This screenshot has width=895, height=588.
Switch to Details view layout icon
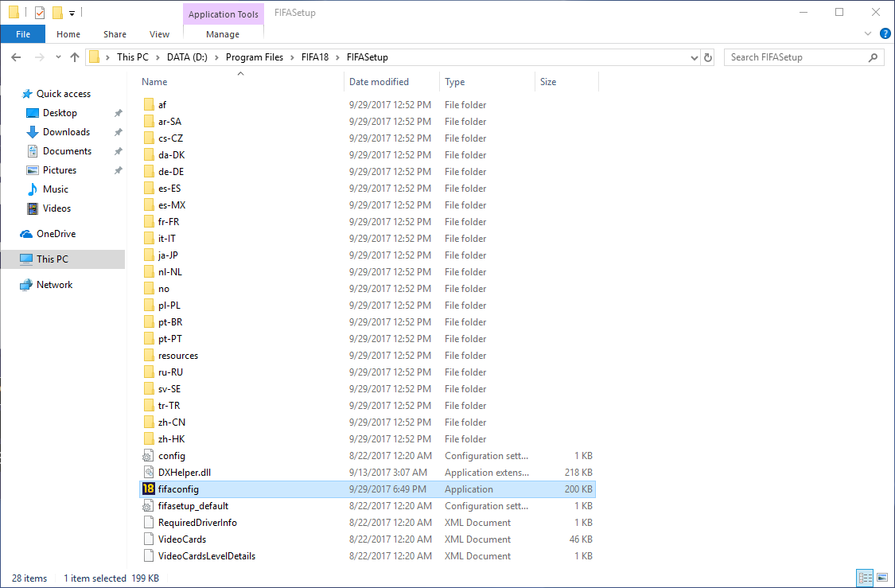click(866, 578)
